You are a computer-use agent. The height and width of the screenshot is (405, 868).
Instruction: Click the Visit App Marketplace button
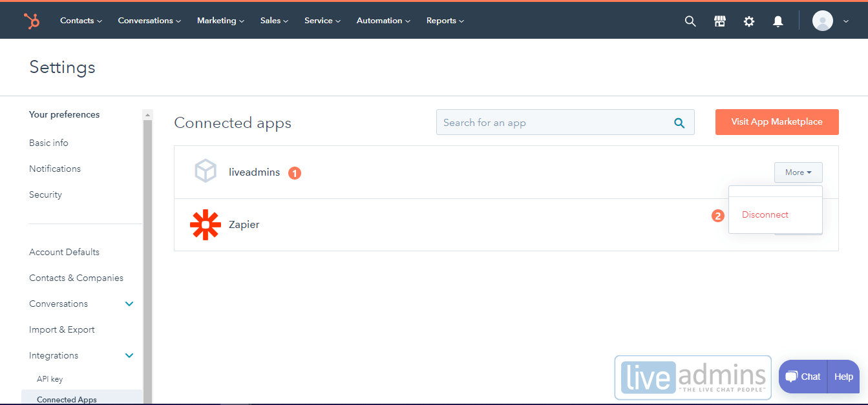pyautogui.click(x=776, y=121)
